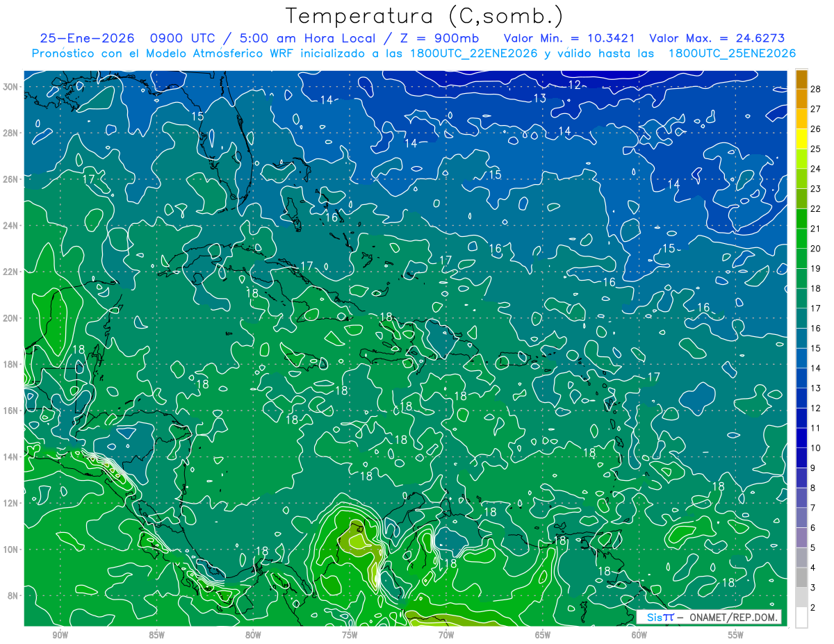Pick the orange 27 swatch on the color scale
This screenshot has height=644, width=834.
[801, 99]
